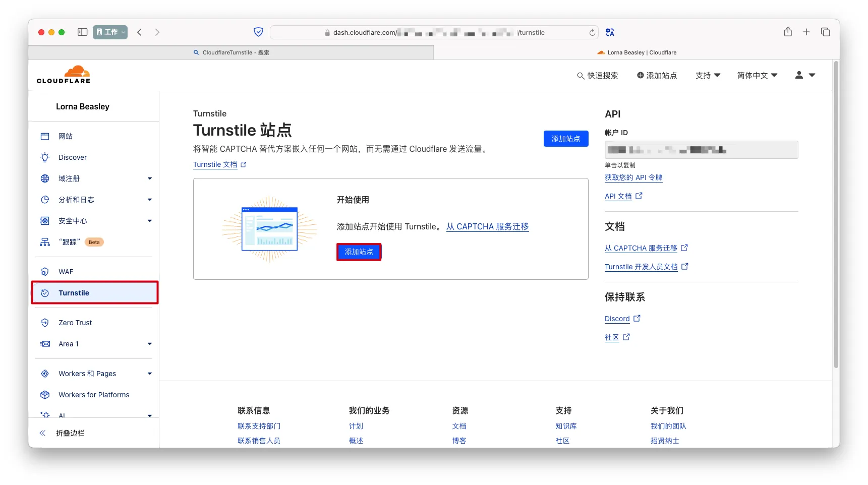Open the 计划 footer link

point(356,426)
